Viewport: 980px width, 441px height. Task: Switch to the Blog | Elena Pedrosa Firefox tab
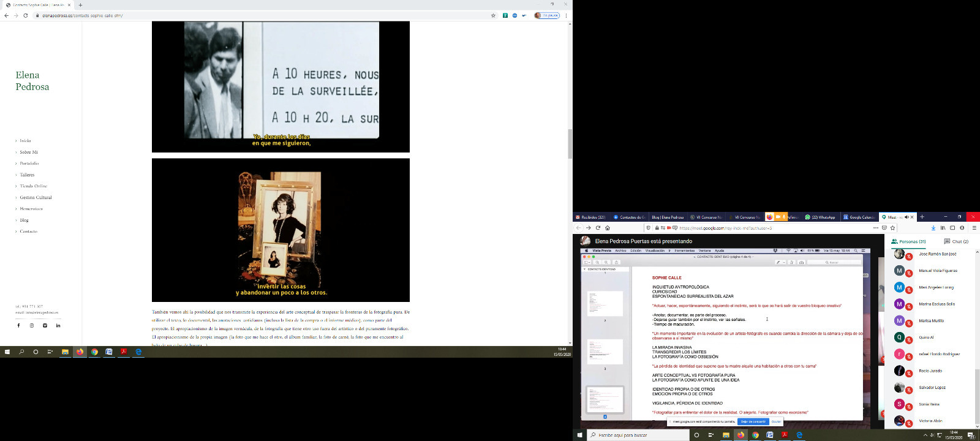(x=667, y=217)
